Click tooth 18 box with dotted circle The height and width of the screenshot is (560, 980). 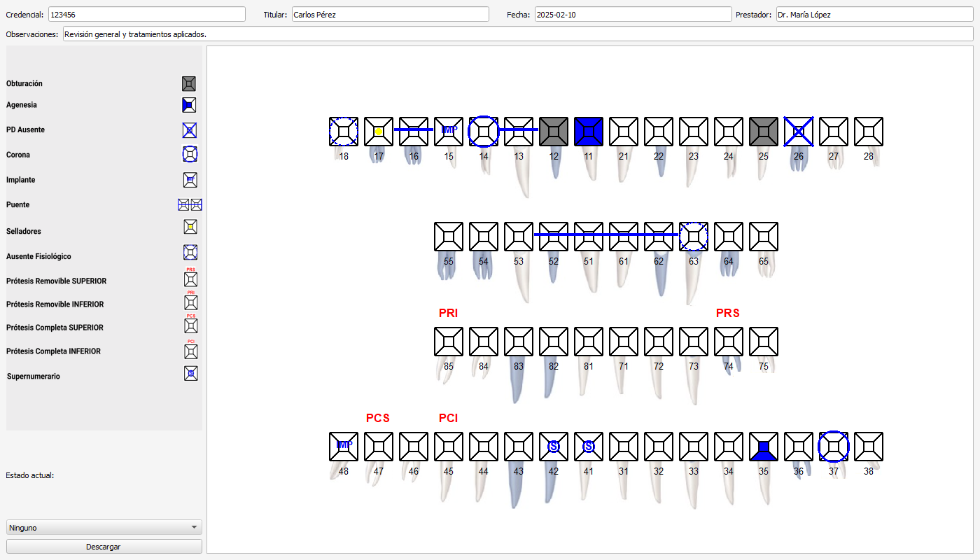pos(344,132)
